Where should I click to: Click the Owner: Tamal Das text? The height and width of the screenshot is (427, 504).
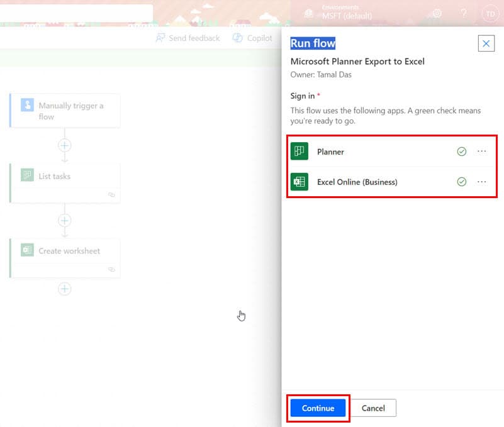pos(321,75)
